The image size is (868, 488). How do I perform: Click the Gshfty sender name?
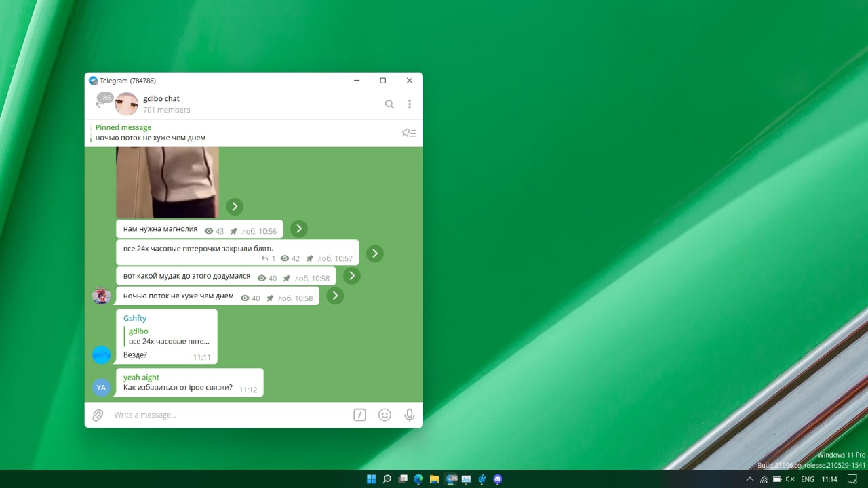[x=135, y=318]
